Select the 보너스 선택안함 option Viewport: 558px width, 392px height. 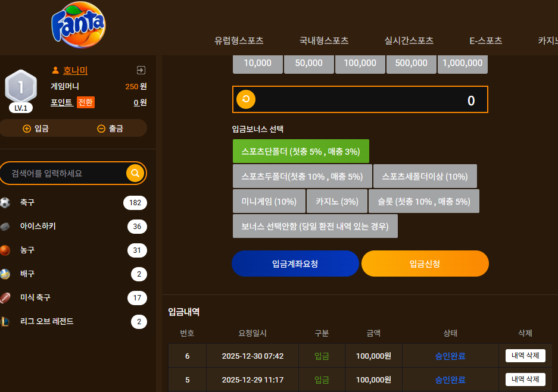click(x=315, y=227)
